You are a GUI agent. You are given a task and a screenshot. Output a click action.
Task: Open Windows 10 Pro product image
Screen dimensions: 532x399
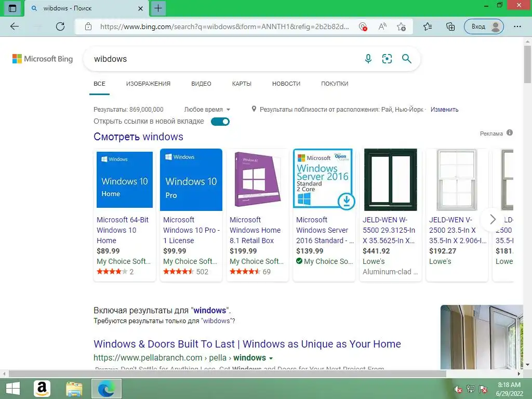pos(191,179)
